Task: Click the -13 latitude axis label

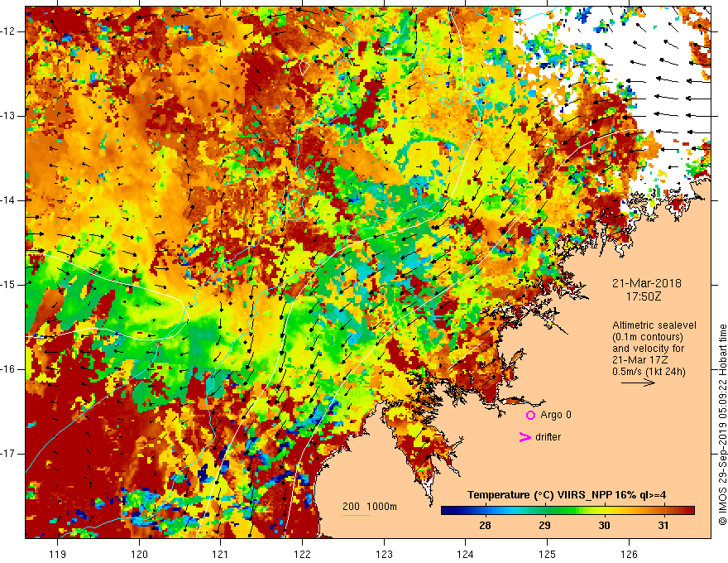Action: 9,116
